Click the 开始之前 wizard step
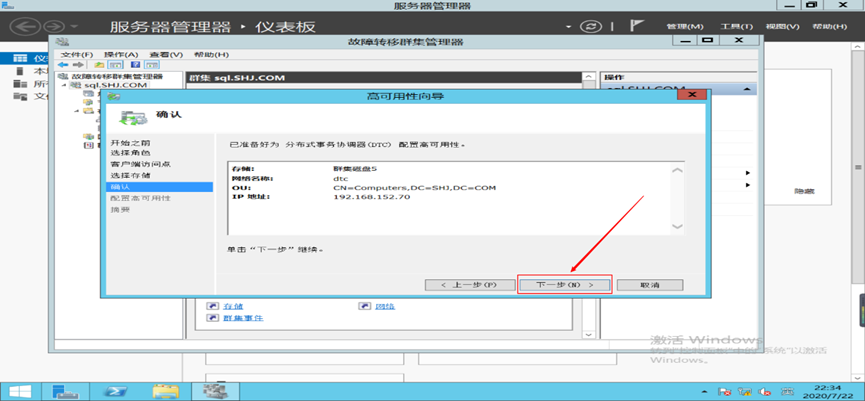Screen dimensions: 865x401 (130, 143)
